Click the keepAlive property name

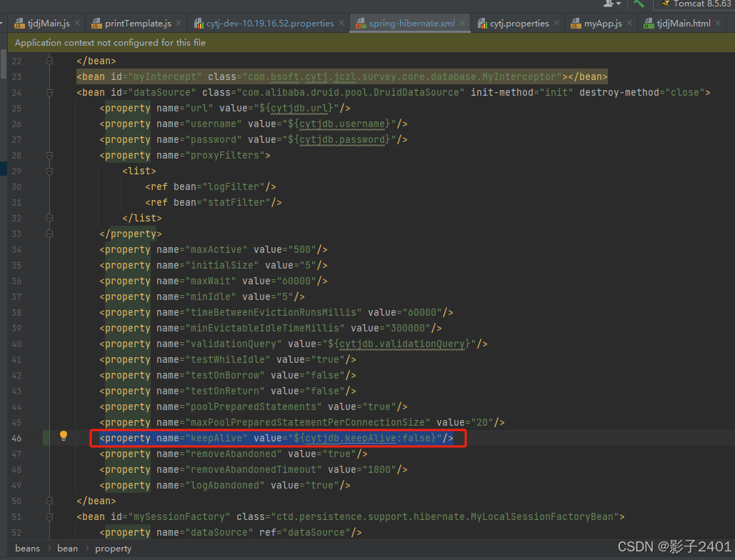(x=216, y=438)
